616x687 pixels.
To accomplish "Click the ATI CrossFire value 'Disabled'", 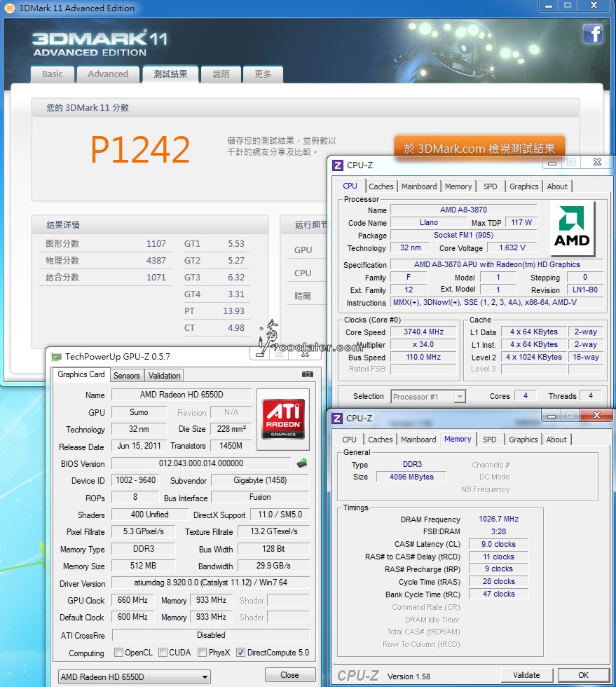I will click(x=211, y=635).
